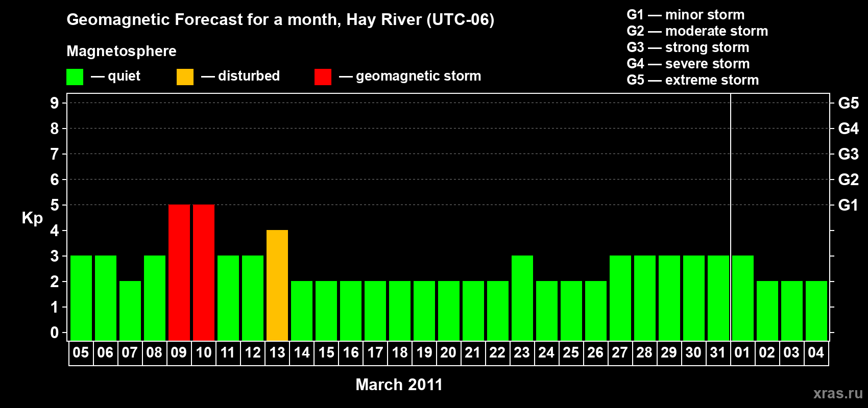Click date label 23 on the axis

pyautogui.click(x=522, y=352)
